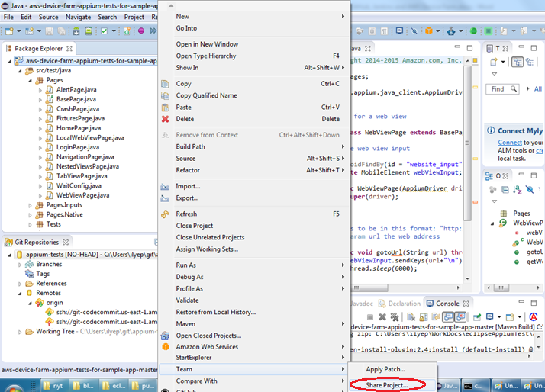Image resolution: width=545 pixels, height=392 pixels.
Task: Click Remove All Terminated Launches in Console
Action: [395, 316]
